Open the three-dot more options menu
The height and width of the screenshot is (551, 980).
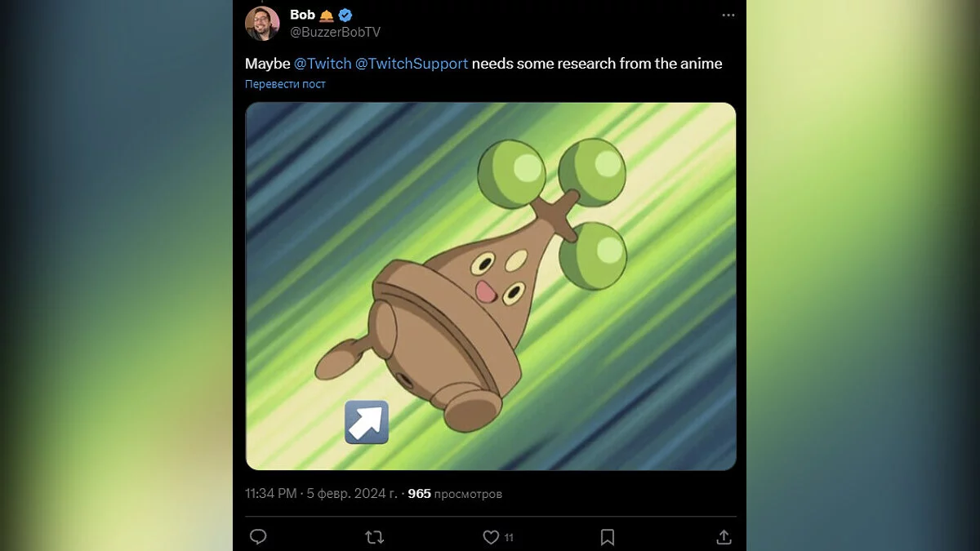(728, 16)
